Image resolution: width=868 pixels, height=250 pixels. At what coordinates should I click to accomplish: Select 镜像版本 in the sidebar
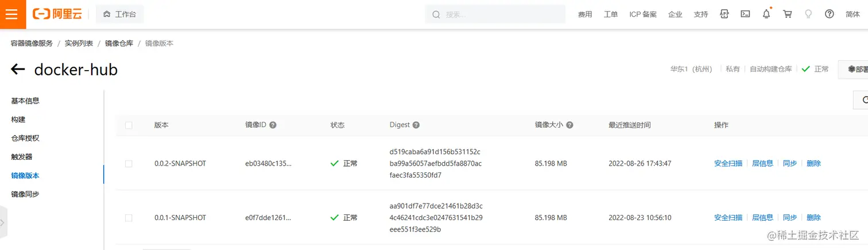[x=25, y=175]
